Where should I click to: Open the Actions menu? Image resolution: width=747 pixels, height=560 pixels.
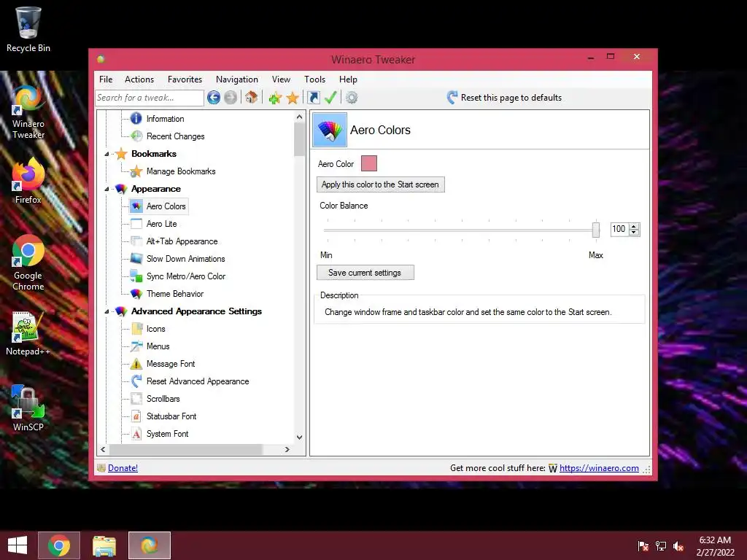click(139, 79)
